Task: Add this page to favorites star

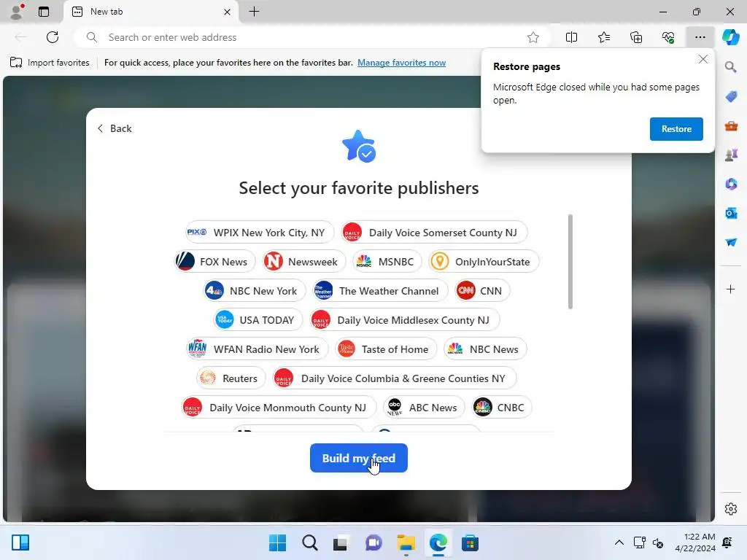Action: click(533, 37)
